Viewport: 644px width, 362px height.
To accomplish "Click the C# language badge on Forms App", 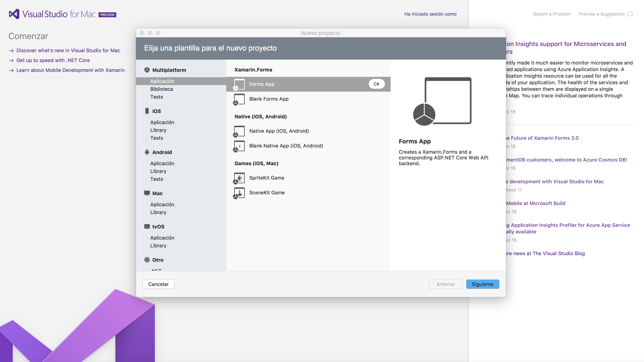I will coord(376,84).
